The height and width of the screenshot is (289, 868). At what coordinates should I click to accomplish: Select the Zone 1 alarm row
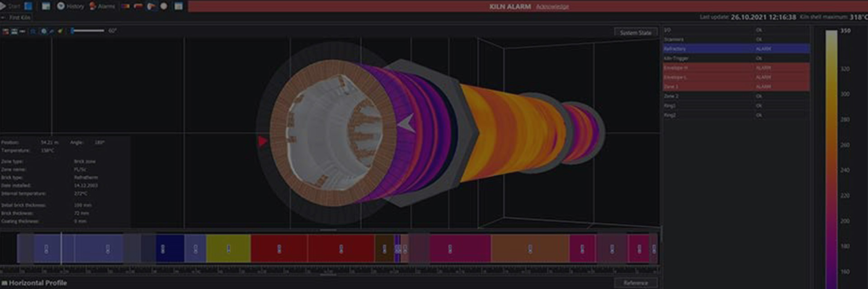pyautogui.click(x=736, y=87)
